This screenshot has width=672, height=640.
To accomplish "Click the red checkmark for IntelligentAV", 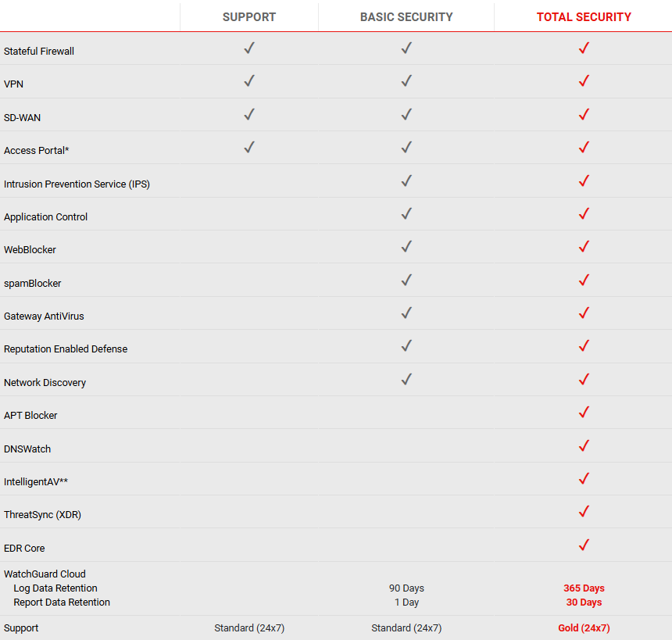I will [583, 479].
